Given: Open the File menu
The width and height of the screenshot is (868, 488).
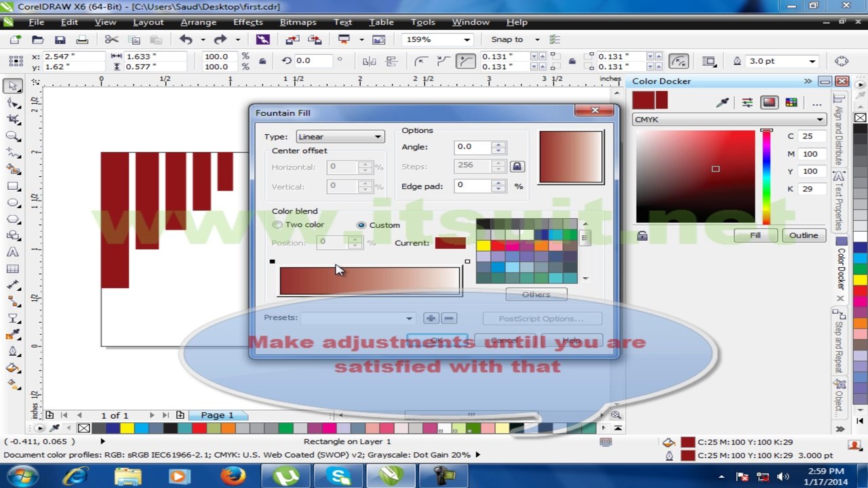Looking at the screenshot, I should pos(37,22).
